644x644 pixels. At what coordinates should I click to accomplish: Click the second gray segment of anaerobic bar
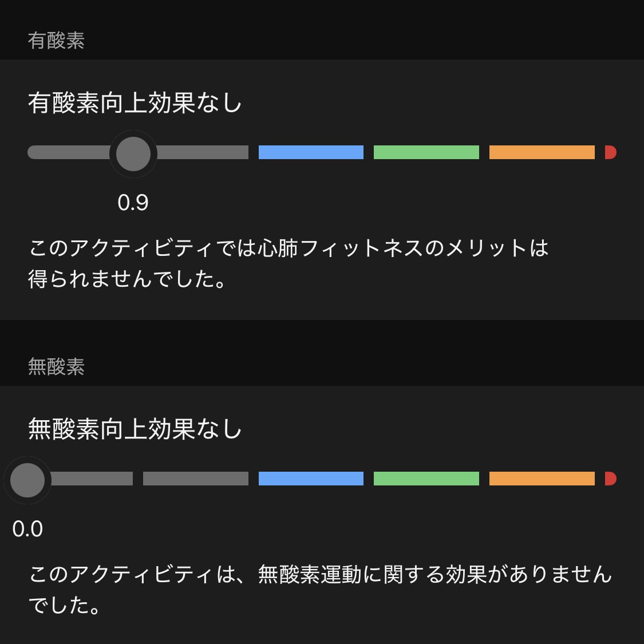pyautogui.click(x=196, y=479)
